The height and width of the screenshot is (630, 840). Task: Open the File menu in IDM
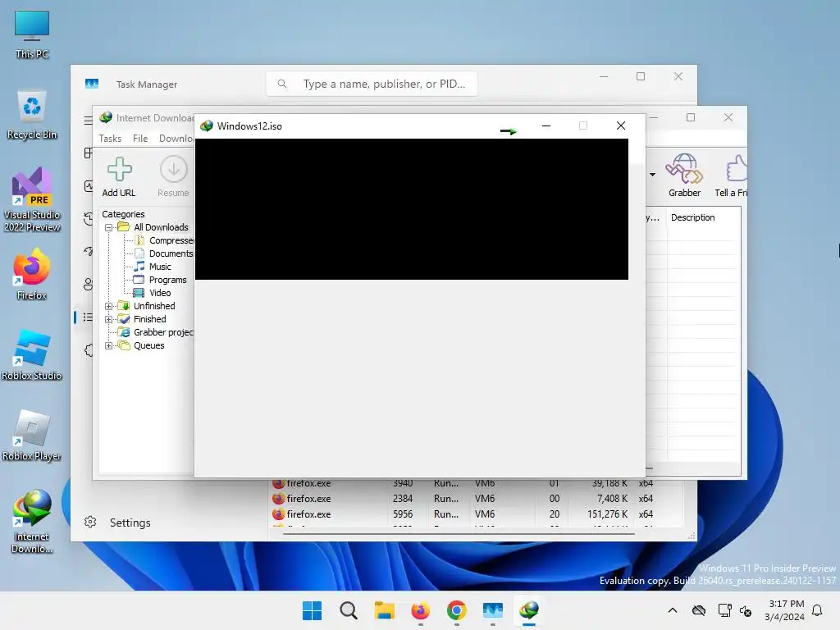click(x=139, y=138)
